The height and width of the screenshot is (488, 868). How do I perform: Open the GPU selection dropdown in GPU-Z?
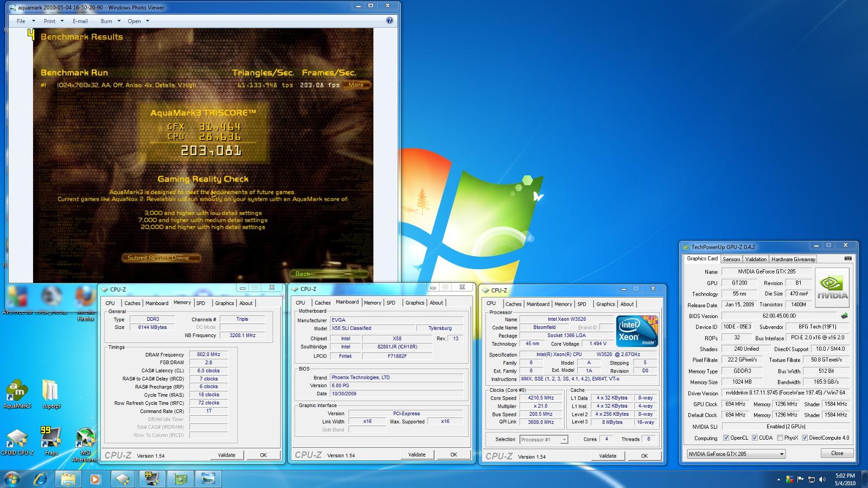point(736,454)
